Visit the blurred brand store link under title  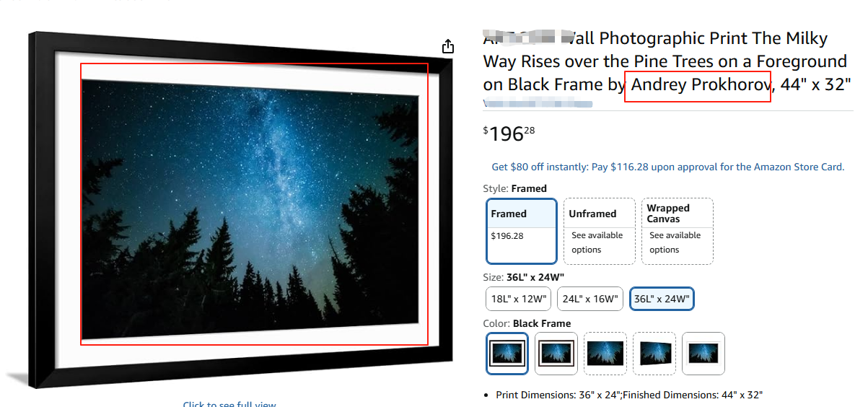click(538, 105)
